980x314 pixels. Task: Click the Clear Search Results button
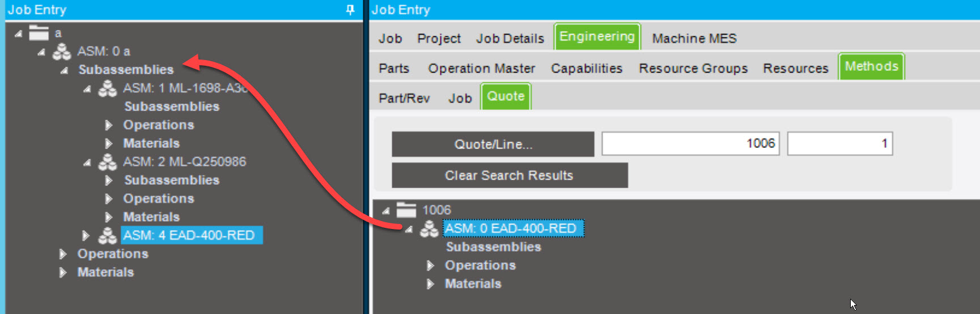pyautogui.click(x=510, y=175)
